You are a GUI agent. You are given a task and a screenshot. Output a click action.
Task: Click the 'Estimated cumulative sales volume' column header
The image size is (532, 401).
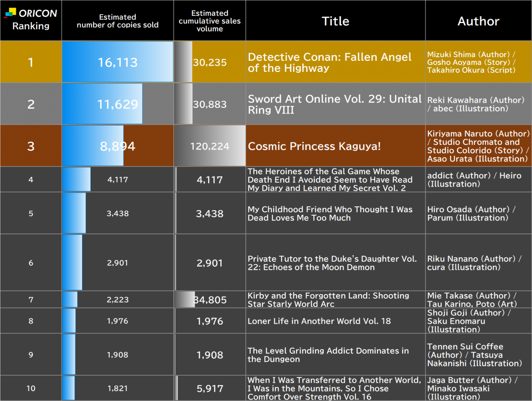tap(210, 21)
